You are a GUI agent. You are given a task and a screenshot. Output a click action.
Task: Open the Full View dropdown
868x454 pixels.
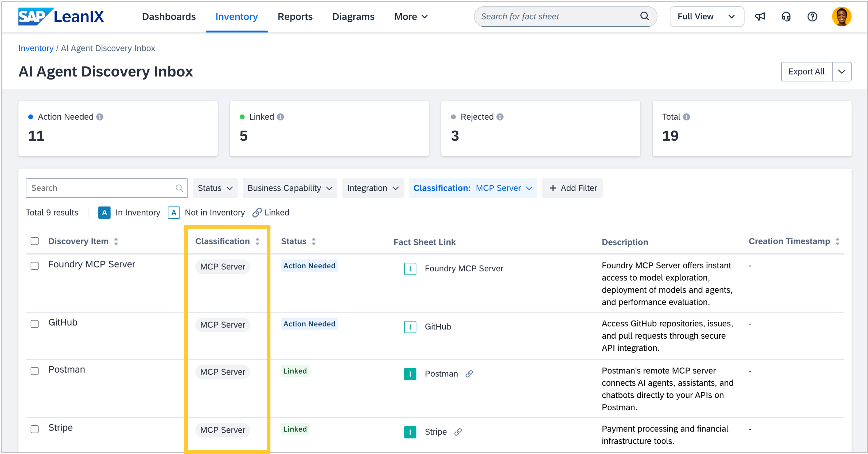coord(707,17)
